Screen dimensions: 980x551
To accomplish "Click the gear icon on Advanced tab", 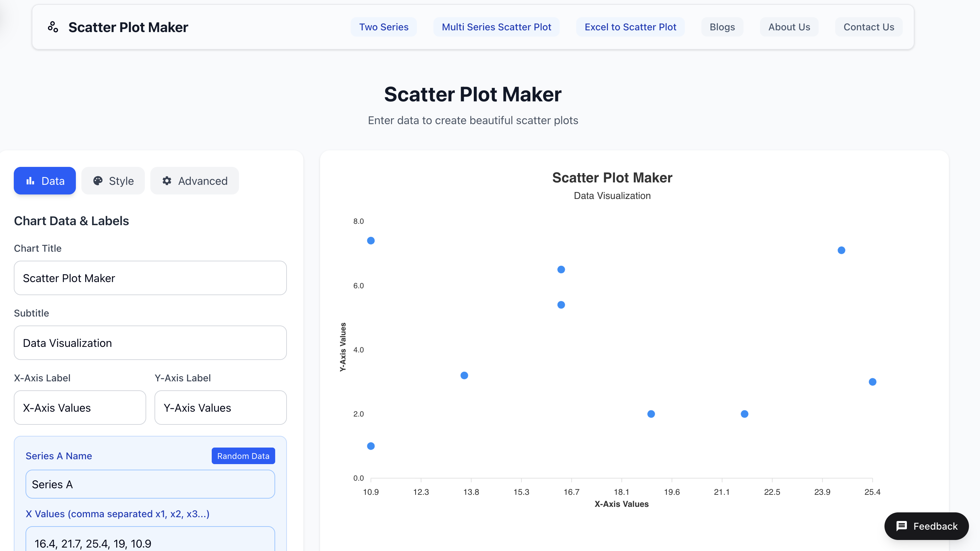I will click(x=167, y=181).
